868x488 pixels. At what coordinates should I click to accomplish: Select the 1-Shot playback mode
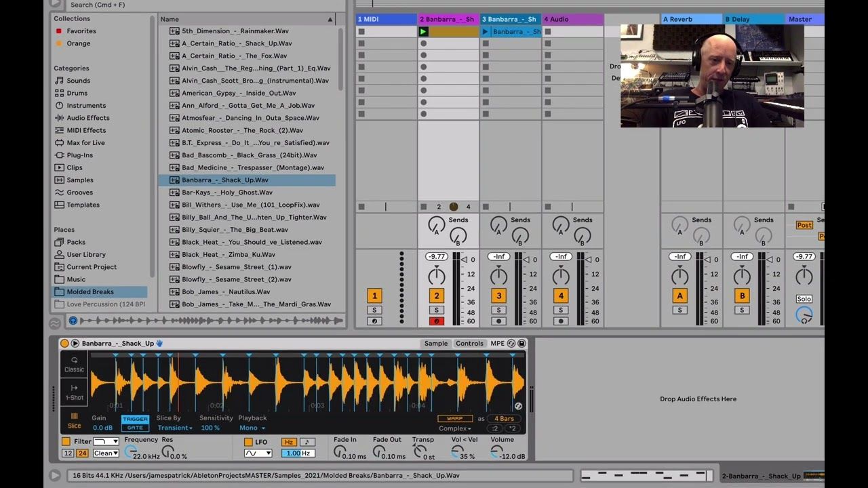(x=74, y=392)
